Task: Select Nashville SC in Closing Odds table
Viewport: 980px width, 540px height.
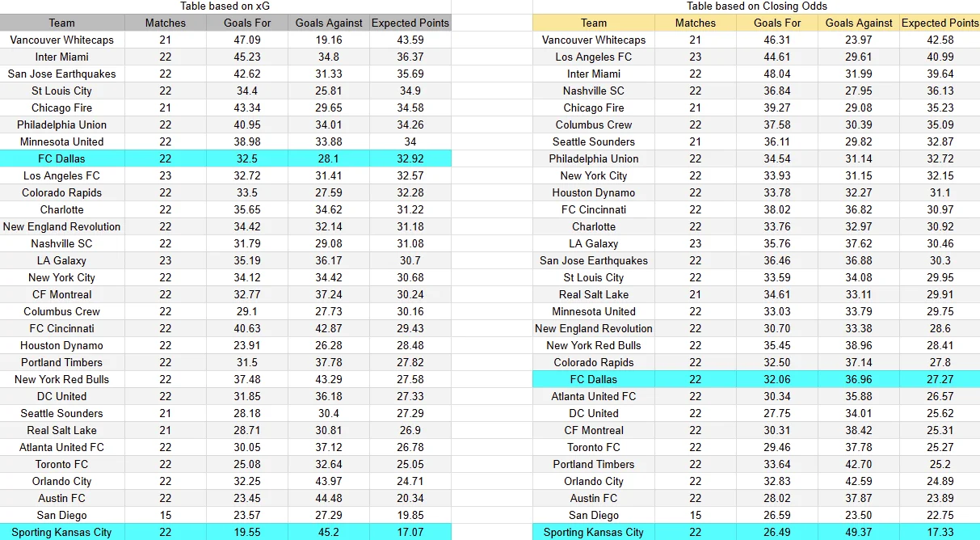Action: (594, 91)
